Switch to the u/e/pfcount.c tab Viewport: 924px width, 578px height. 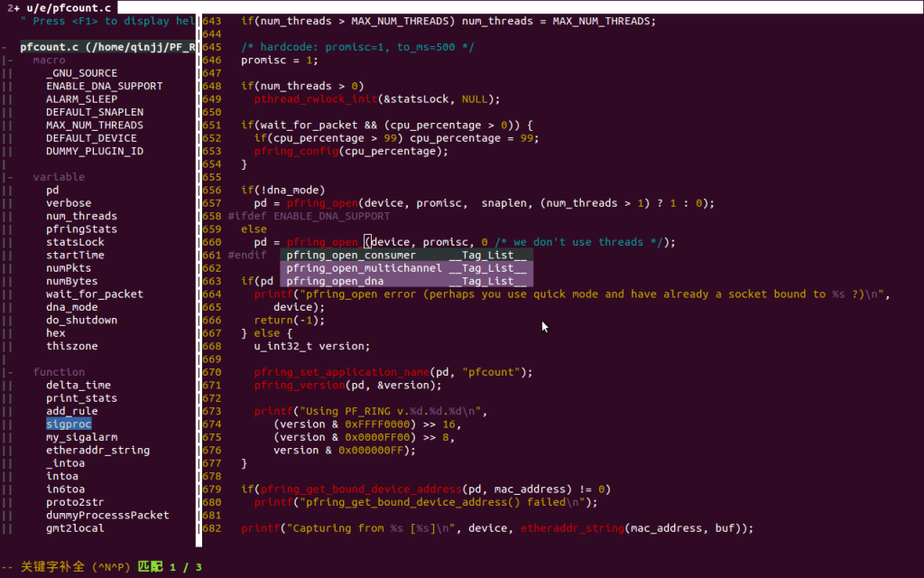(60, 7)
